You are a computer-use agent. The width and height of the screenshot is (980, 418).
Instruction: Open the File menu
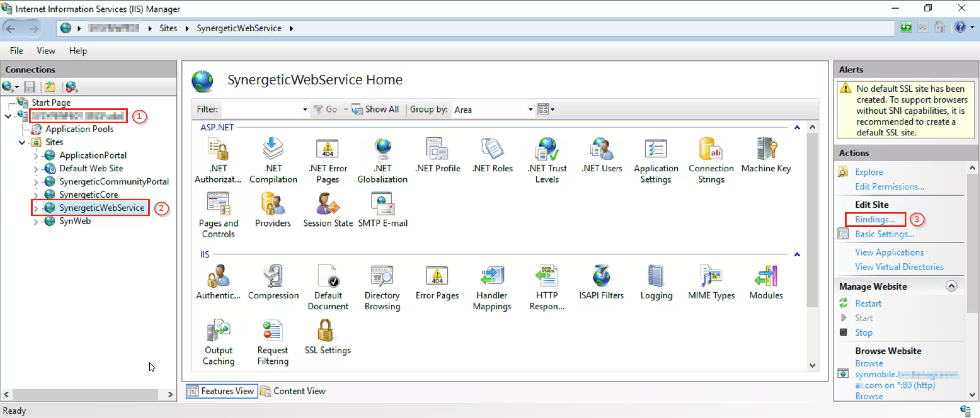pyautogui.click(x=16, y=51)
